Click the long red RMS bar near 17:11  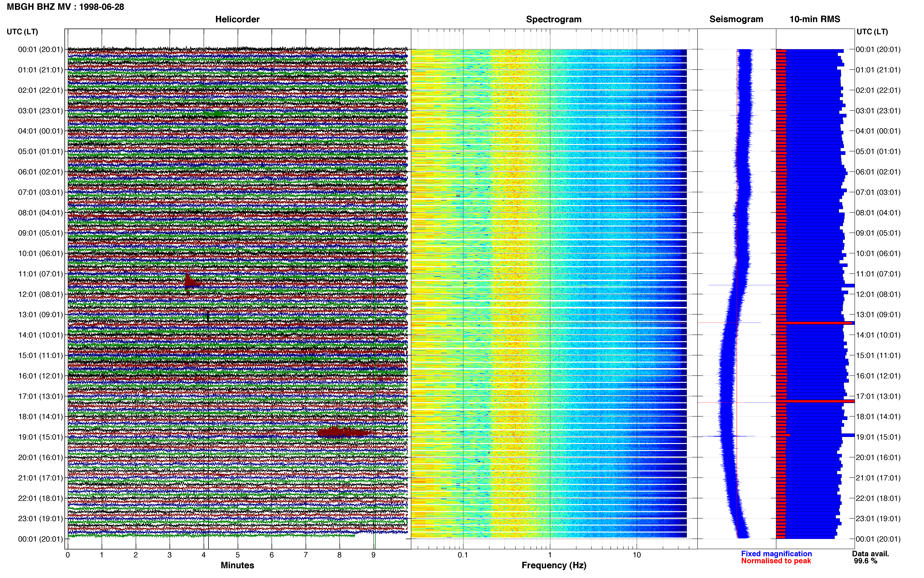[815, 401]
